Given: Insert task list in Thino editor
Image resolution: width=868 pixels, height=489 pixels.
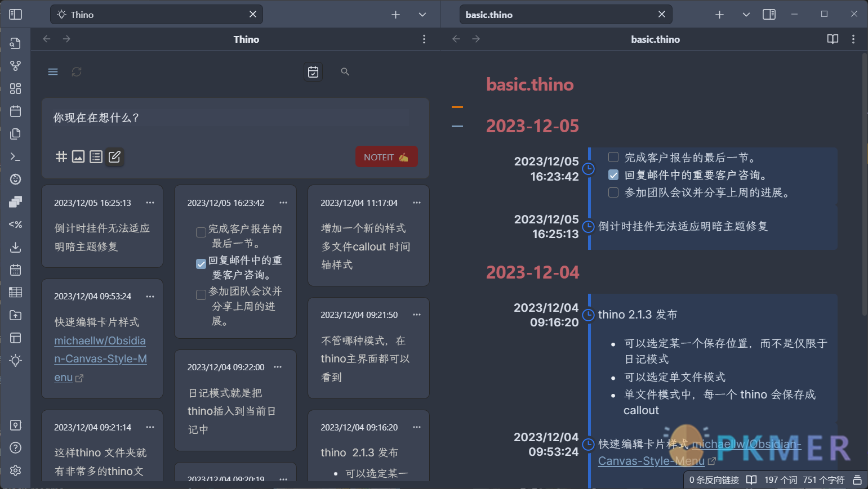Looking at the screenshot, I should tap(96, 156).
